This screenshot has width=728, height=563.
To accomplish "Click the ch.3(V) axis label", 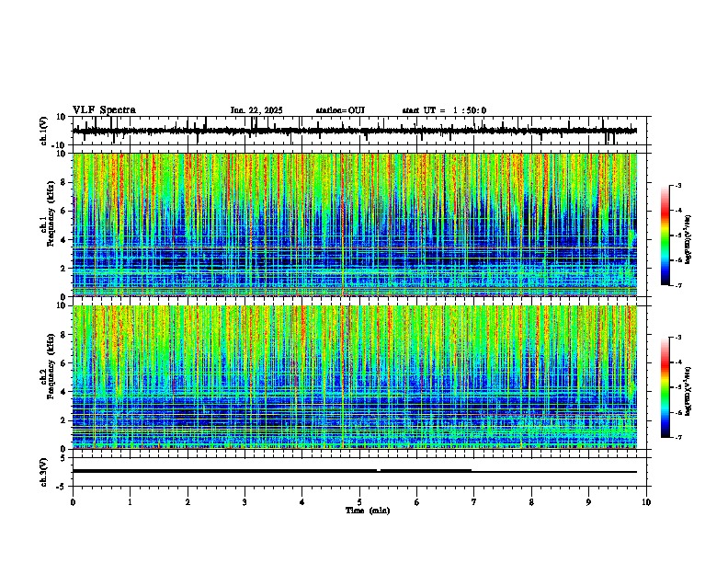I will point(44,473).
